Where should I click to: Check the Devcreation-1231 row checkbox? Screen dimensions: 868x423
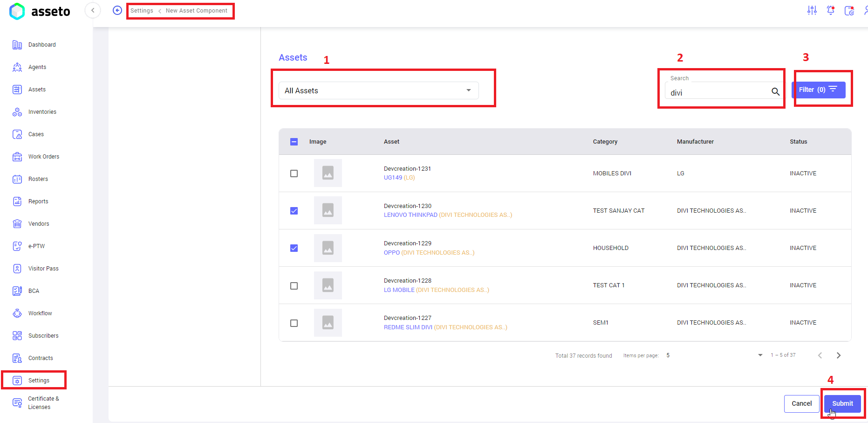point(294,173)
